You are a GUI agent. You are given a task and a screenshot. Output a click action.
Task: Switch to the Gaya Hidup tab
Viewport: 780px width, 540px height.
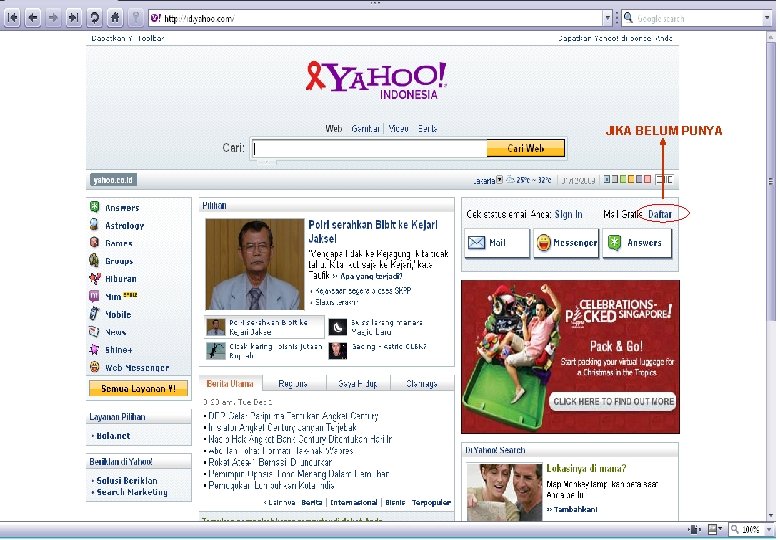(358, 384)
